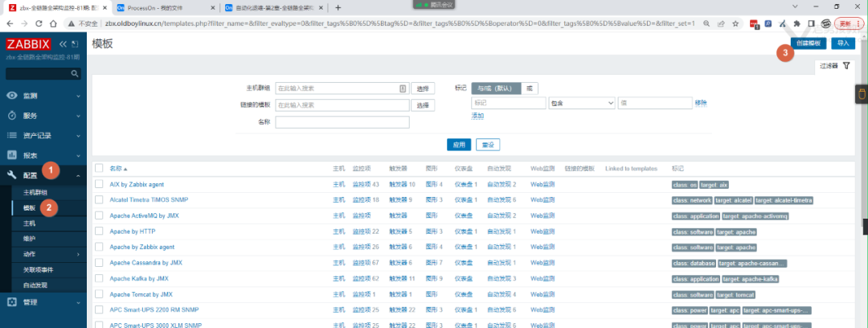The height and width of the screenshot is (328, 868).
Task: Open 主机 in sidebar
Action: [29, 223]
